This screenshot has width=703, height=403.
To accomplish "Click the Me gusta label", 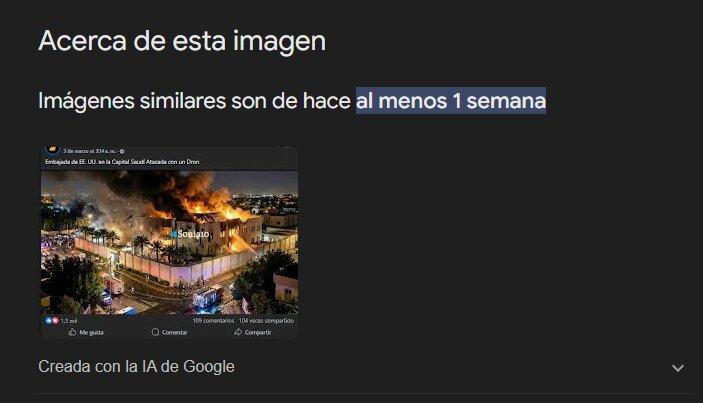I will click(x=91, y=333).
